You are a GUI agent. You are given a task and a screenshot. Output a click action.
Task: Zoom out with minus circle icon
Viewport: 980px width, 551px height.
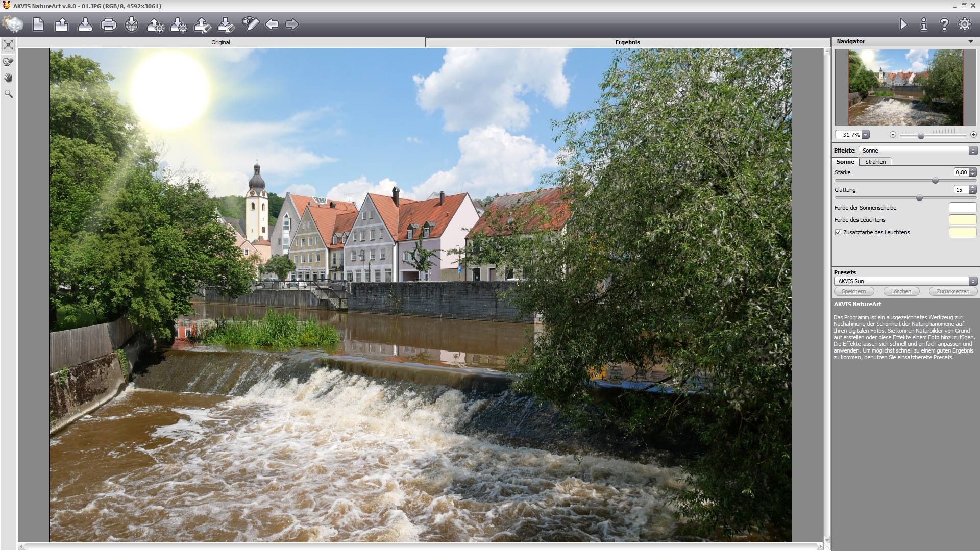tap(893, 135)
